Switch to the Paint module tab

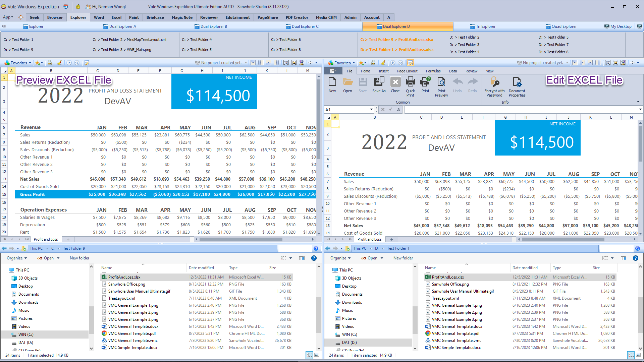(134, 17)
